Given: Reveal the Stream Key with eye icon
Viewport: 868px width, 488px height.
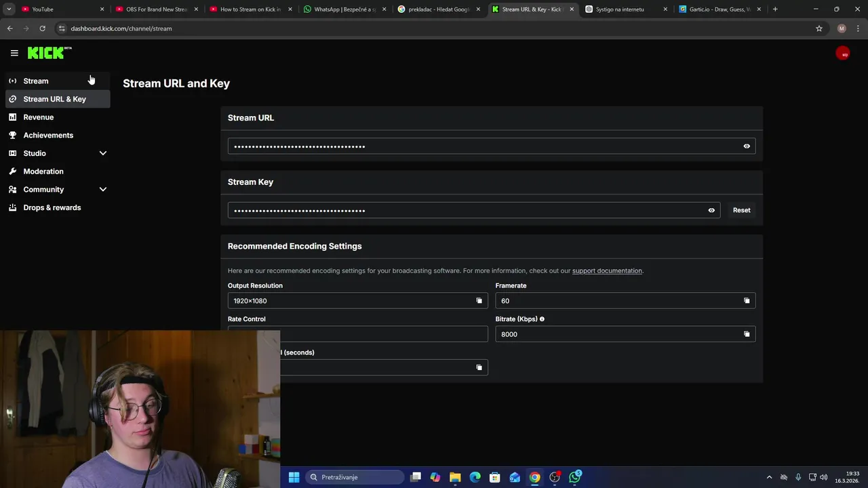Looking at the screenshot, I should click(x=711, y=210).
